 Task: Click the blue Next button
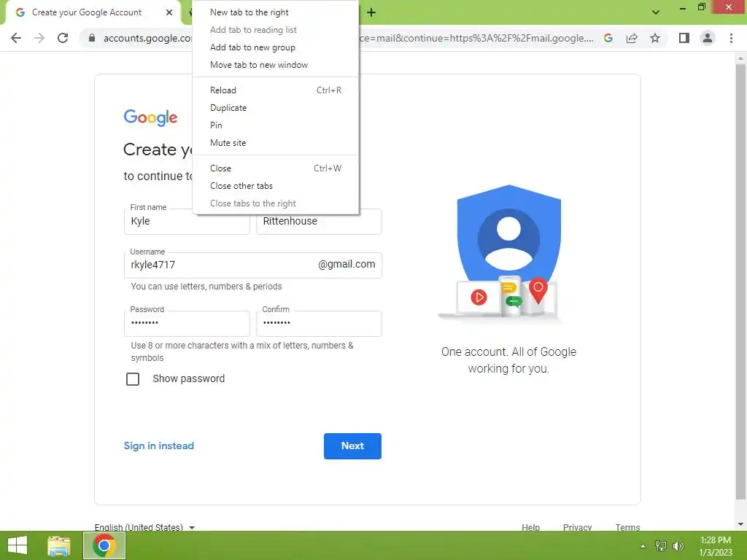click(352, 446)
